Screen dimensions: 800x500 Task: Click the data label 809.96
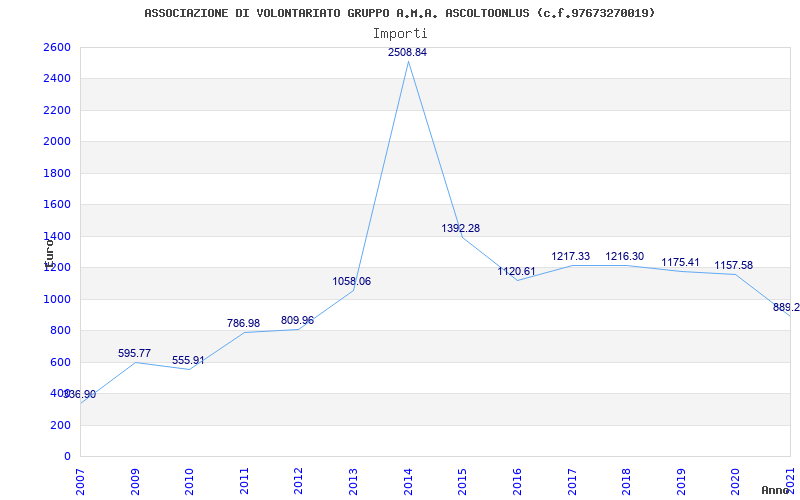pyautogui.click(x=297, y=321)
